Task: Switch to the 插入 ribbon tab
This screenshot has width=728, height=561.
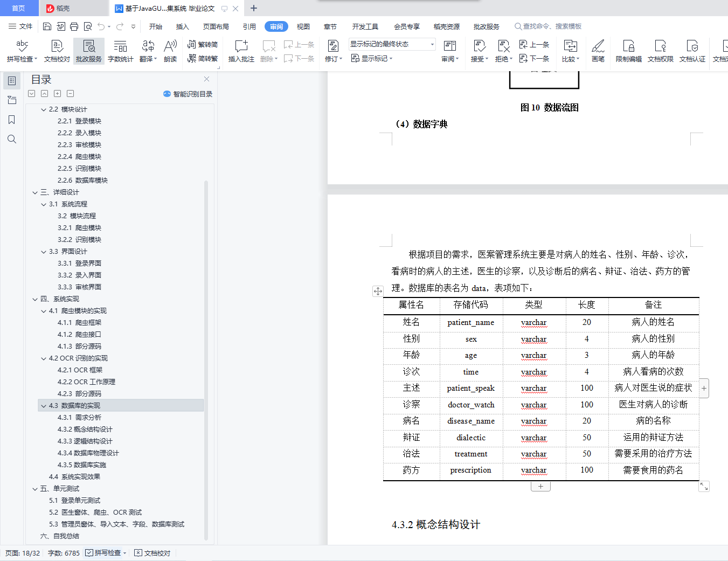Action: [183, 26]
